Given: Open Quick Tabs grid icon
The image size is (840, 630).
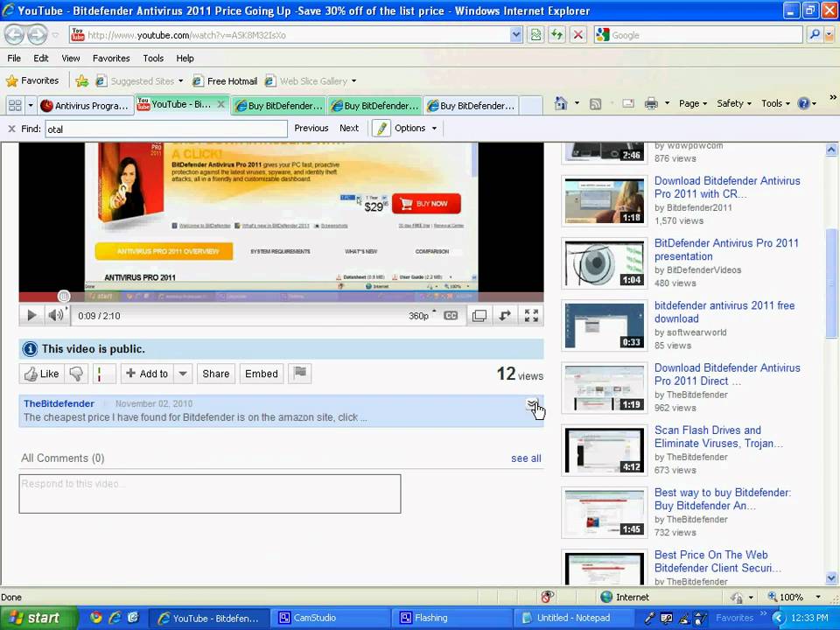Looking at the screenshot, I should [15, 106].
